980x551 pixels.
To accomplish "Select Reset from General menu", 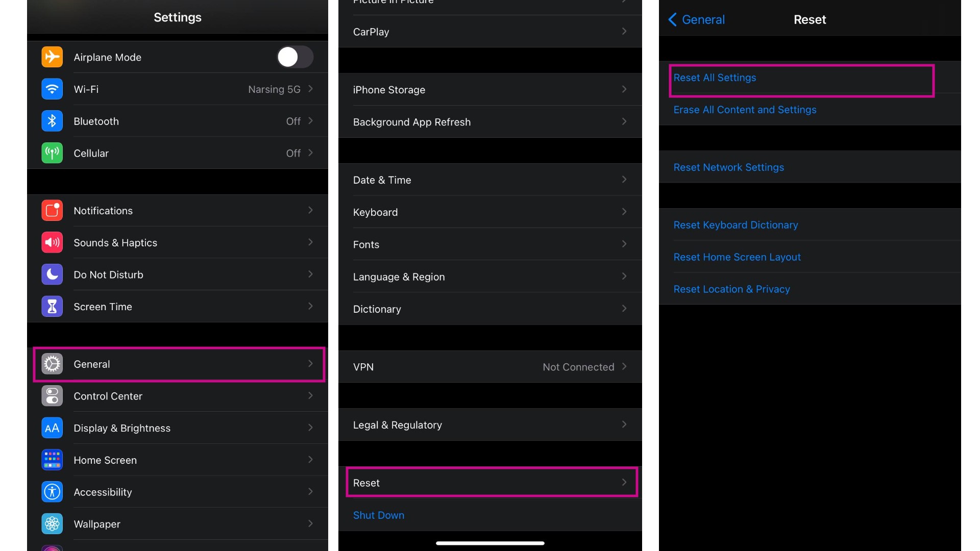I will tap(489, 482).
